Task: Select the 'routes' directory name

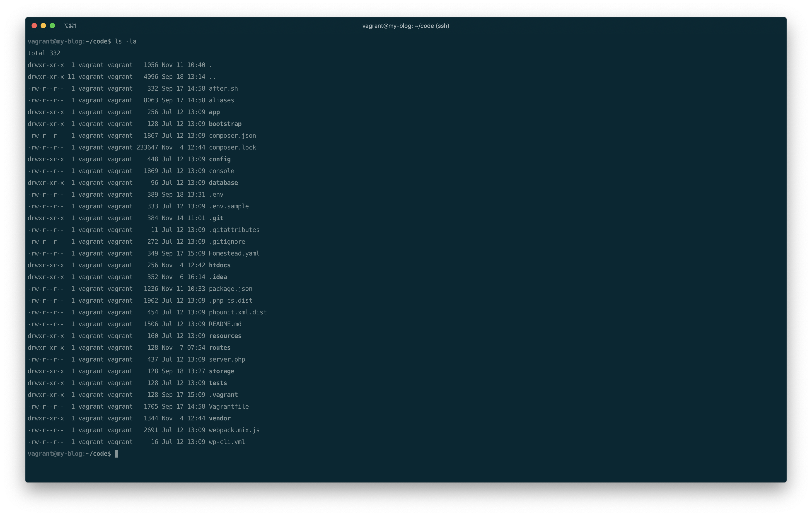Action: (220, 348)
